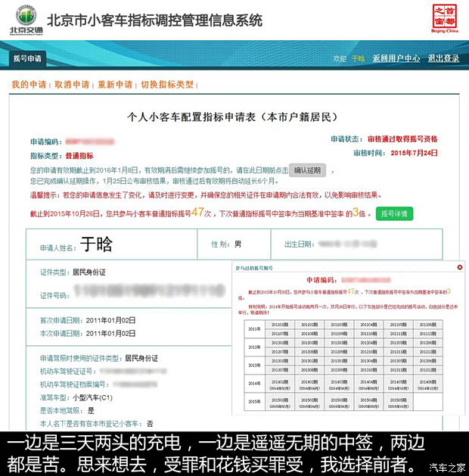Image resolution: width=469 pixels, height=476 pixels.
Task: Click the large number 47 in main page
Action: [197, 212]
